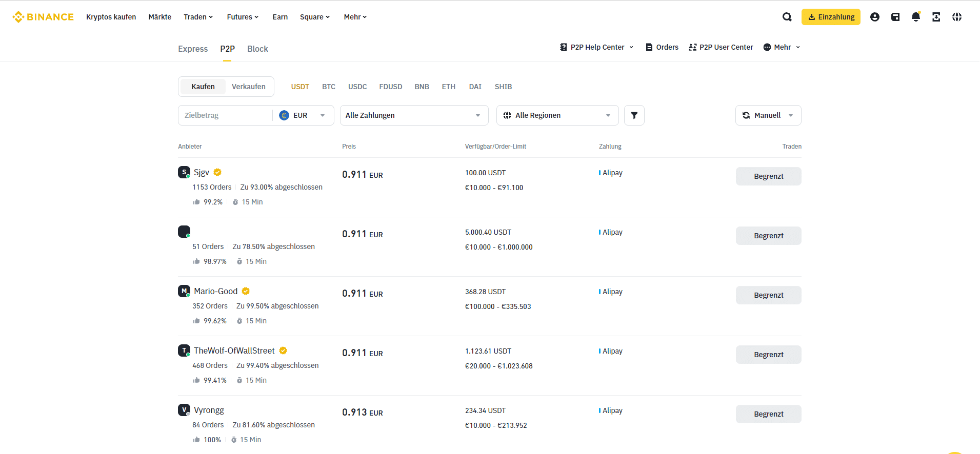Viewport: 980px width, 454px height.
Task: Click Mario-Good's verified badge icon
Action: pos(246,291)
